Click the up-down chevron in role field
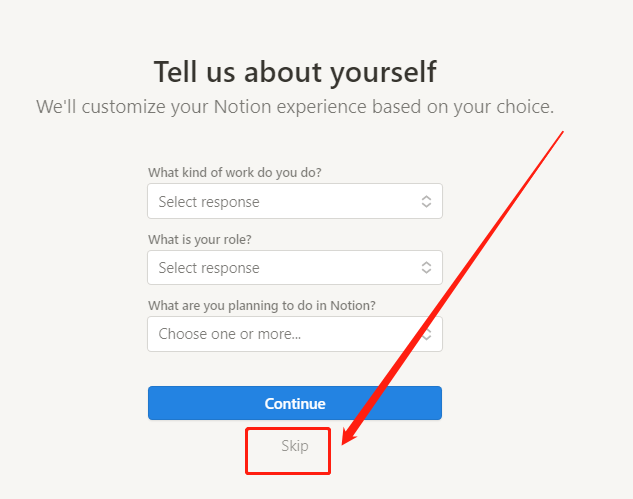The image size is (633, 499). [426, 268]
